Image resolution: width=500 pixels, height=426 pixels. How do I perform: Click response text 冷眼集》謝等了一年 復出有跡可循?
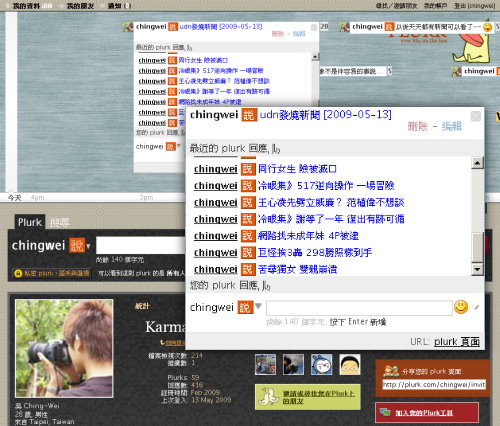[x=331, y=219]
